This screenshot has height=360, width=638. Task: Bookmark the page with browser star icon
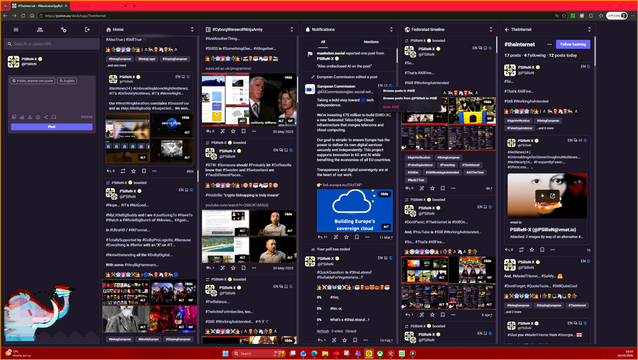(564, 15)
